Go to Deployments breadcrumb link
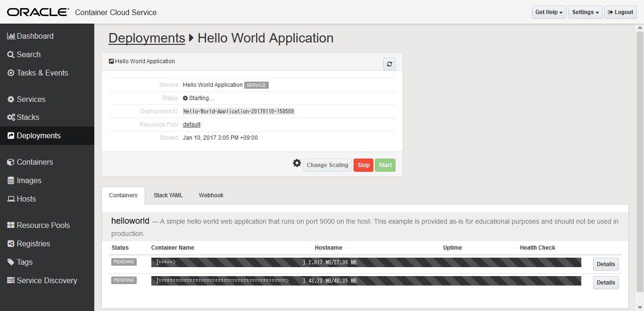The height and width of the screenshot is (311, 644). click(147, 38)
